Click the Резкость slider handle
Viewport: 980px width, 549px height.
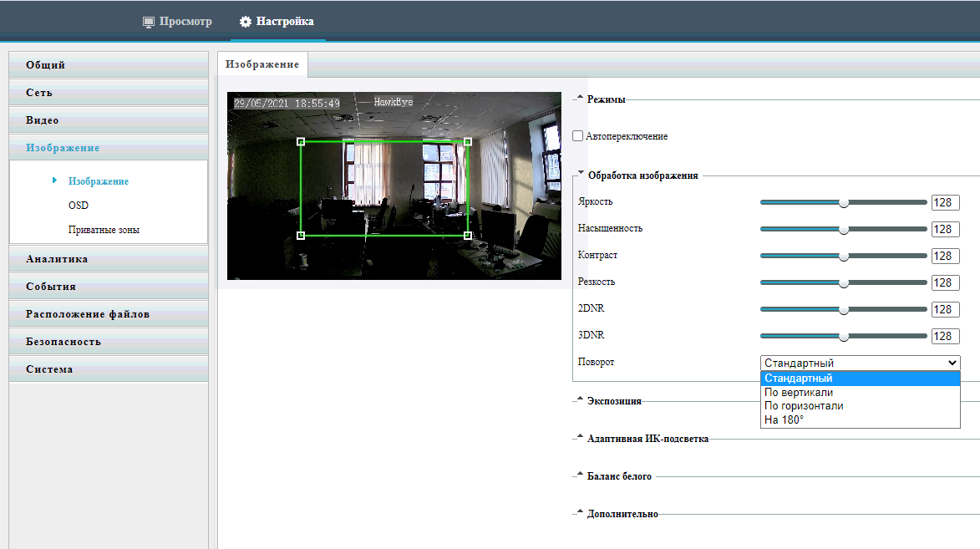point(844,282)
